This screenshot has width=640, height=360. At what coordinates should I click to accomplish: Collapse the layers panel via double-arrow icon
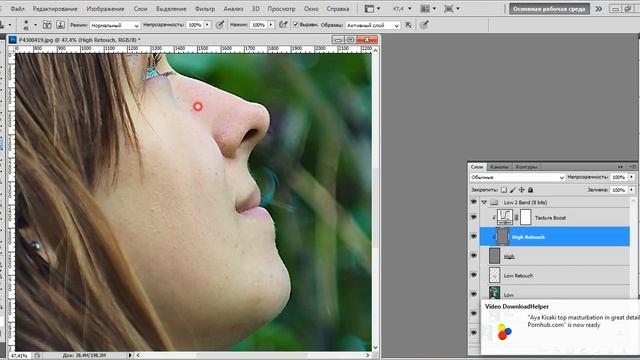(620, 167)
